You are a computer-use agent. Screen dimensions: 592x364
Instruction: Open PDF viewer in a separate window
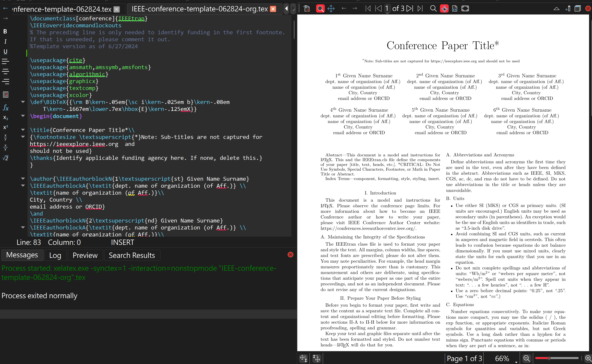tap(578, 9)
